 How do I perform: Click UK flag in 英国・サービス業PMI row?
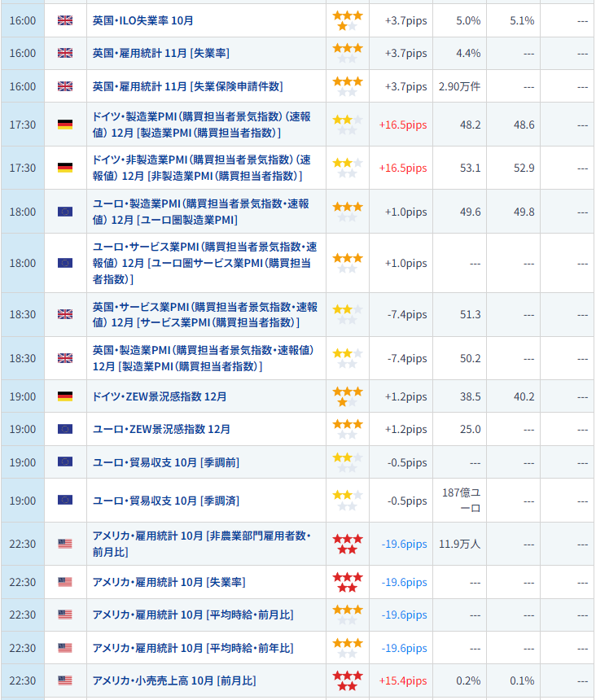[65, 314]
